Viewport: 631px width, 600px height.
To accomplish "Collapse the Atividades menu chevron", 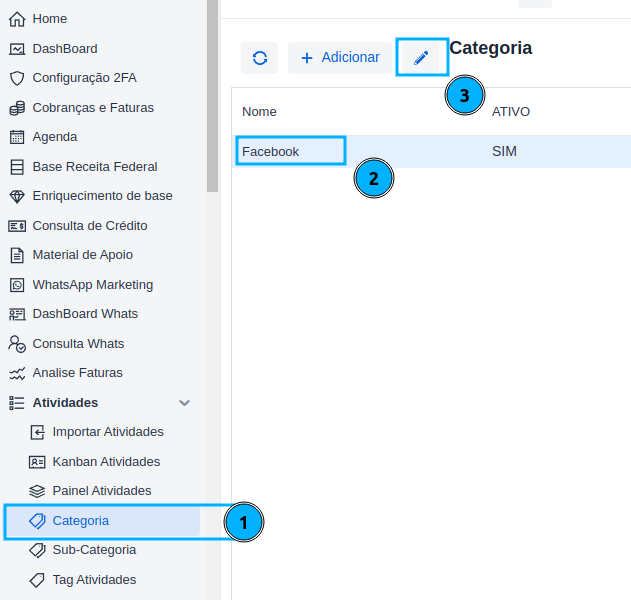I will pyautogui.click(x=184, y=403).
